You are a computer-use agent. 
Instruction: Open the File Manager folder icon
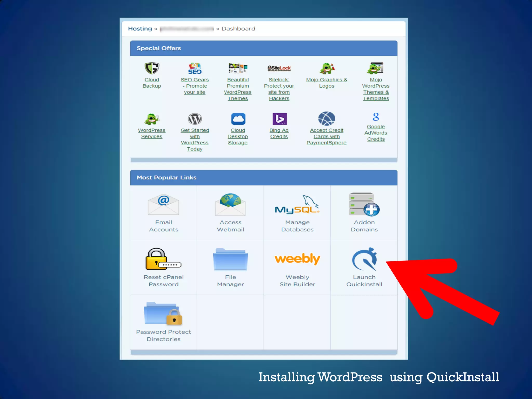coord(230,260)
